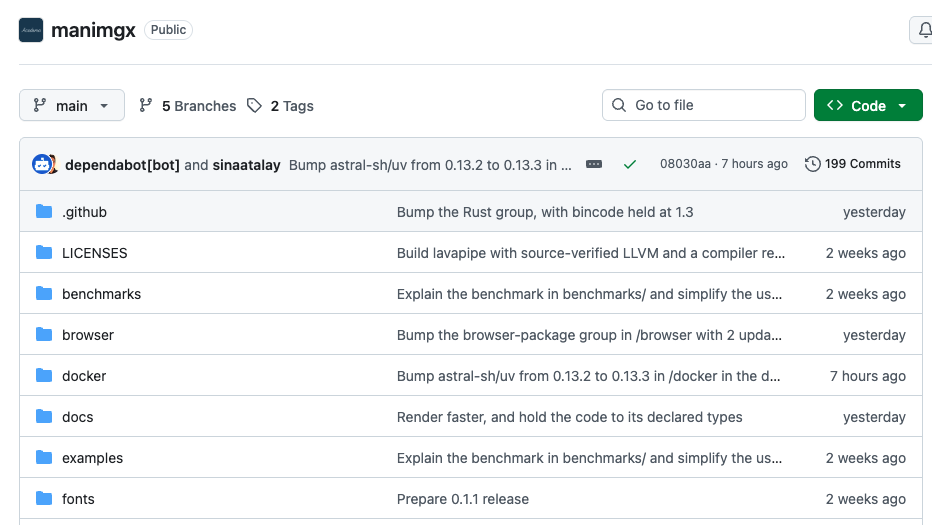Open the docker folder
Screen dimensions: 932x525
pyautogui.click(x=84, y=376)
